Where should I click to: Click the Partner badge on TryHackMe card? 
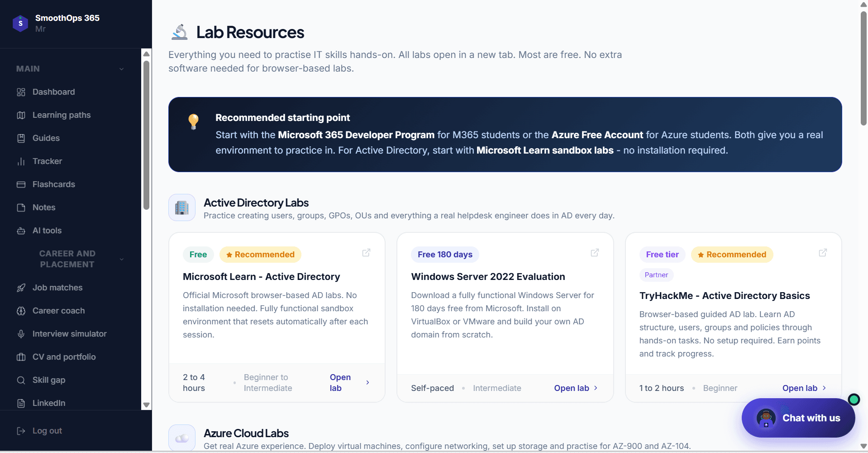(656, 275)
